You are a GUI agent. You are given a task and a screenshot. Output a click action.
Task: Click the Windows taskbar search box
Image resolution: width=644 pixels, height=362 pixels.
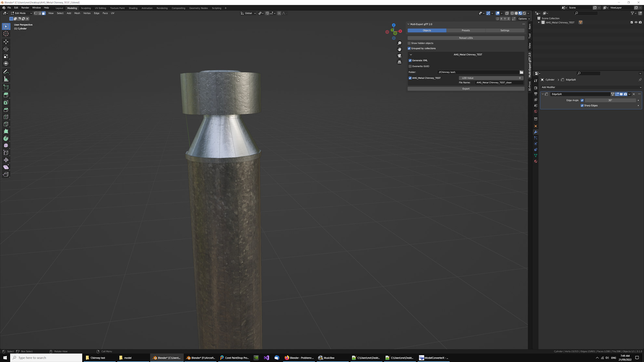[x=47, y=358]
